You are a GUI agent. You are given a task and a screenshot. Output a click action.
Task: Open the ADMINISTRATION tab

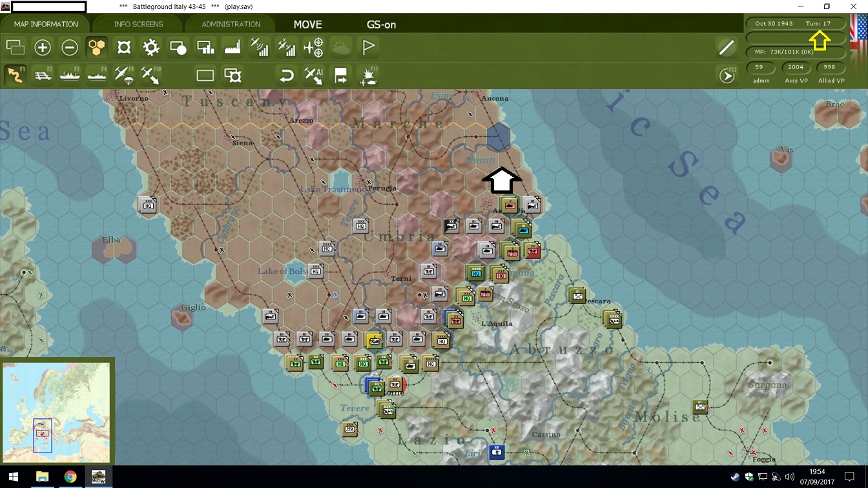(x=231, y=25)
